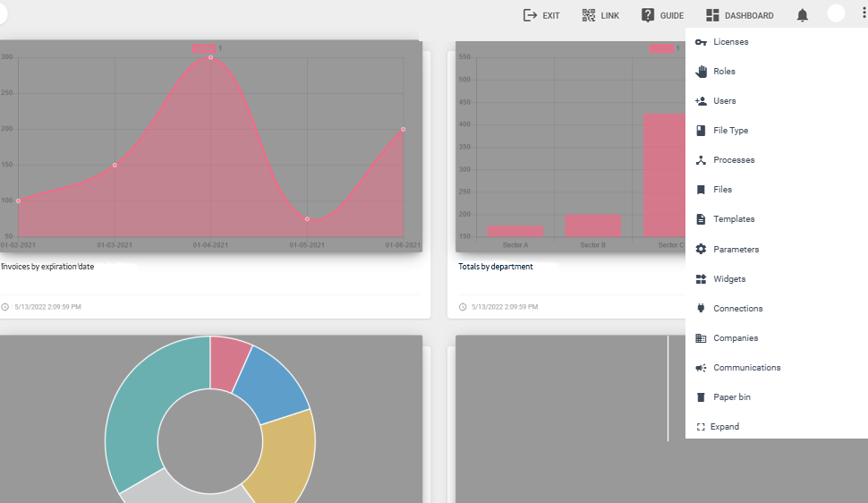Click the book icon beside File Type
Screen dimensions: 868x503
coord(701,130)
